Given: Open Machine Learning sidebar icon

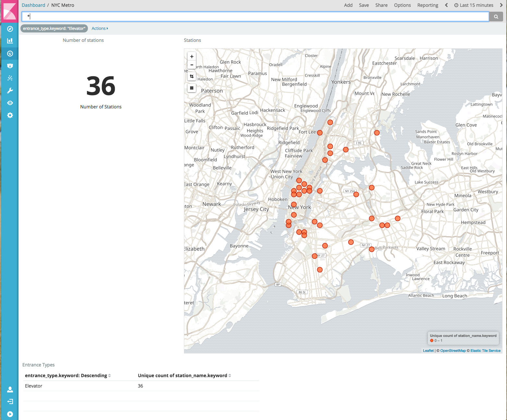Looking at the screenshot, I should coord(10,78).
